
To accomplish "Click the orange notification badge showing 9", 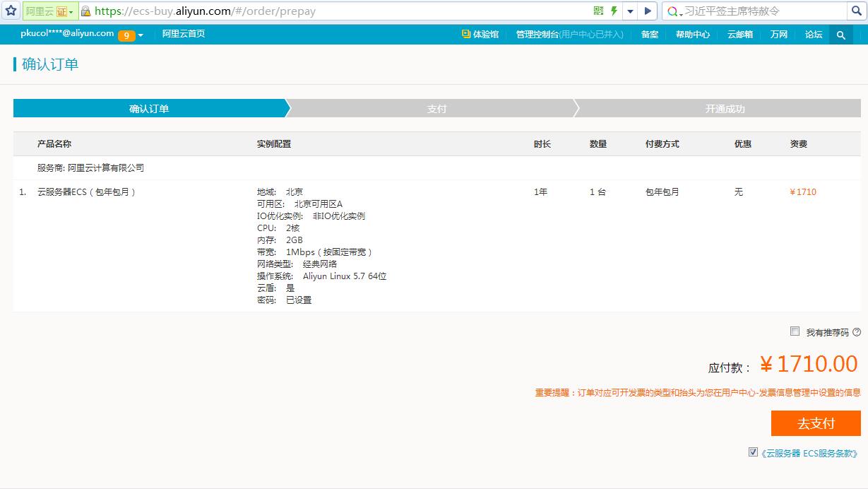I will [126, 35].
